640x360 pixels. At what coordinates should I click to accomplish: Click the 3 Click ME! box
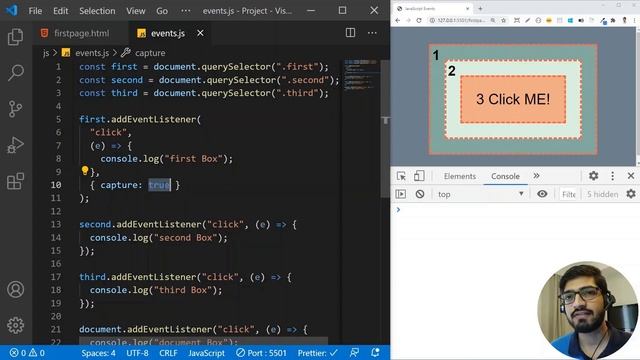pyautogui.click(x=513, y=99)
